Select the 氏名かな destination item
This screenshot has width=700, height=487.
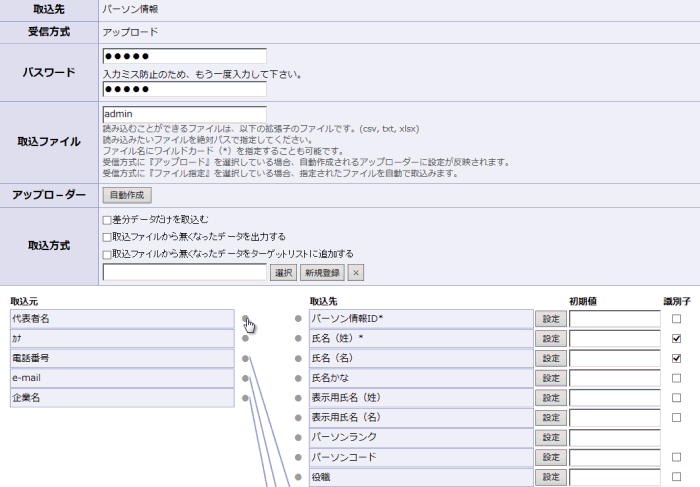[x=421, y=378]
